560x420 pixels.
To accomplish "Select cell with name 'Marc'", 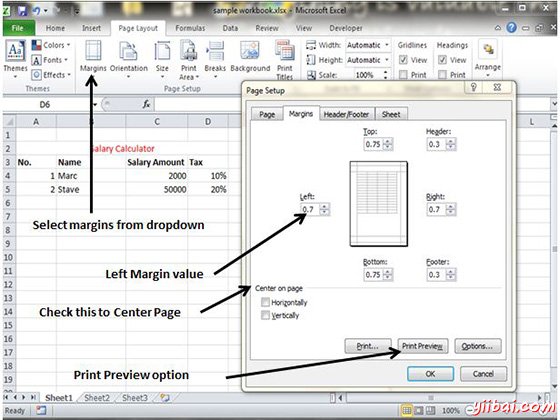I will [91, 176].
